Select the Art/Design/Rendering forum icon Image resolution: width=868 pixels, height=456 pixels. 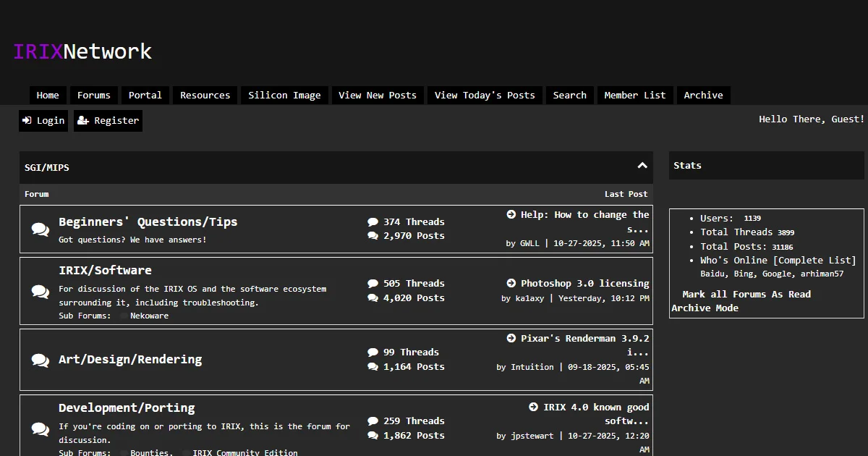point(41,360)
